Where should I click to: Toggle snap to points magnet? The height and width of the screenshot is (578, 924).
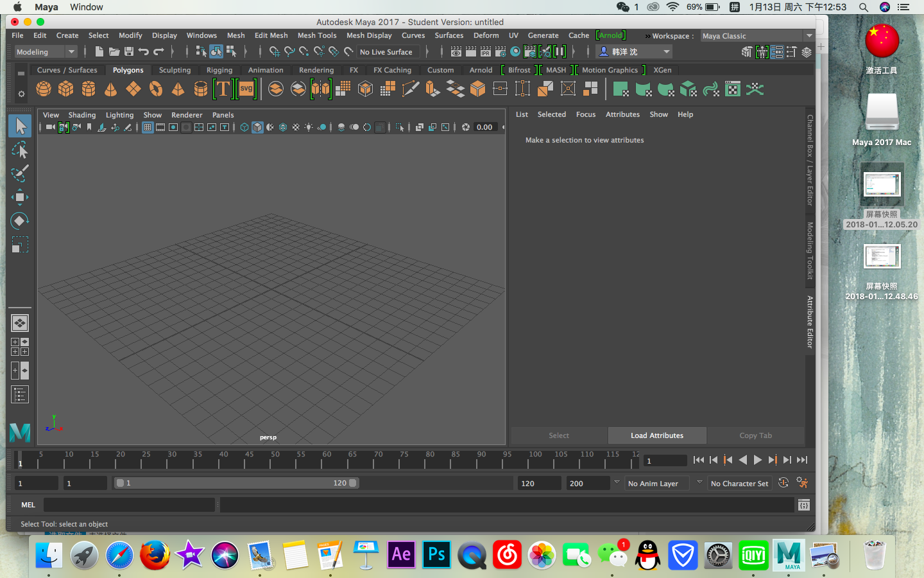[304, 51]
